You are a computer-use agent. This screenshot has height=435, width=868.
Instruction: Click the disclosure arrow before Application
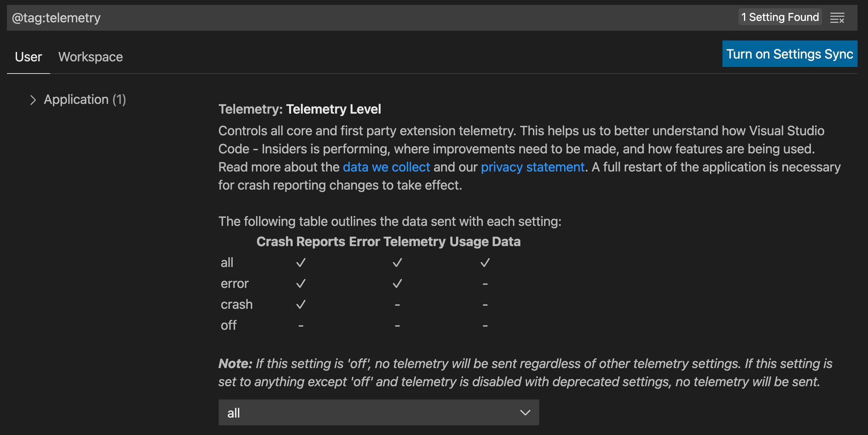tap(34, 100)
